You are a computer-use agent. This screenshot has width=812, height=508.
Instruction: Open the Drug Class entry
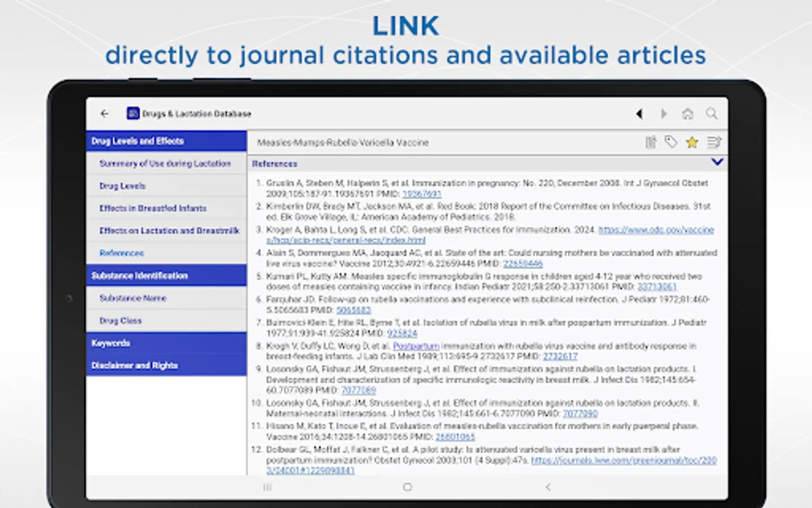click(166, 321)
